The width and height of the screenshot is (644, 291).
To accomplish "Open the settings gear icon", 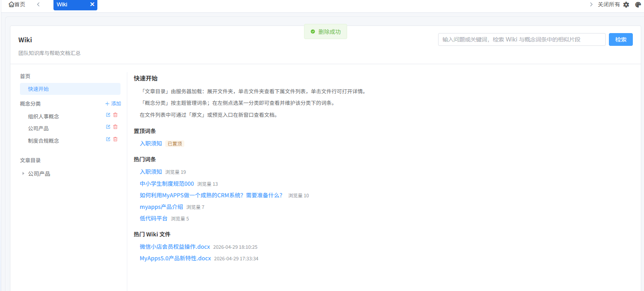I will (626, 5).
